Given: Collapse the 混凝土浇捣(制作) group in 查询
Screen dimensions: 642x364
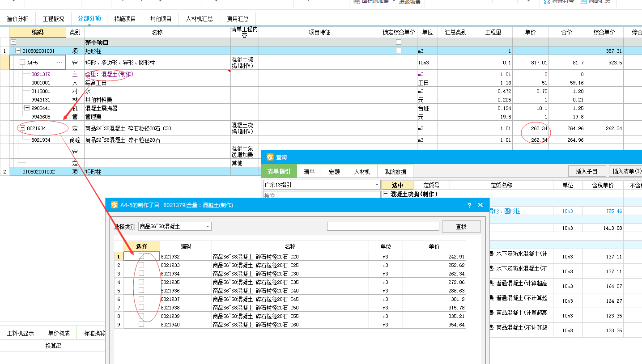Looking at the screenshot, I should [x=386, y=194].
